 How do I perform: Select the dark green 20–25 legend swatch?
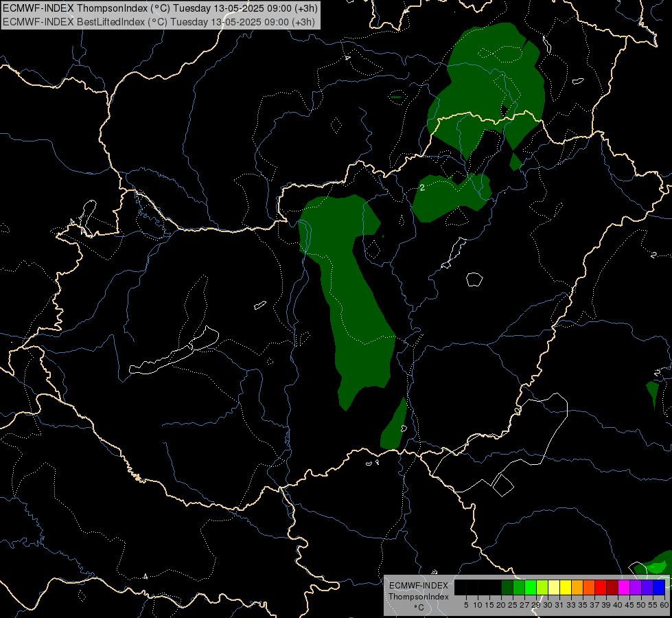(x=507, y=587)
